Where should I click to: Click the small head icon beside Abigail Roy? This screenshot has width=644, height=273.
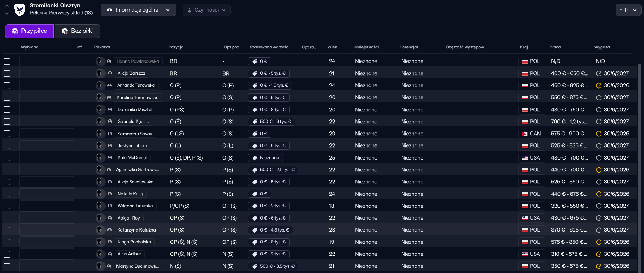[110, 218]
